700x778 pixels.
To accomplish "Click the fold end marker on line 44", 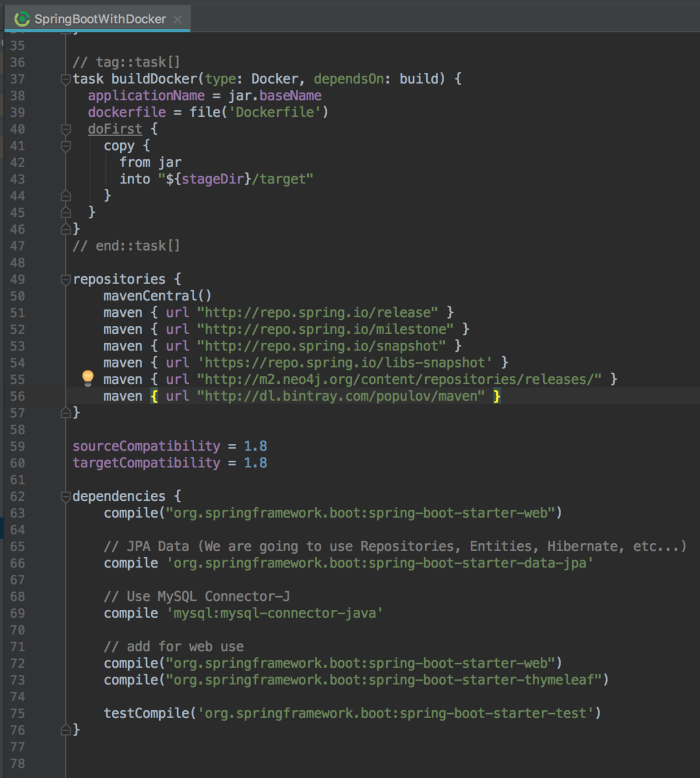I will point(65,196).
